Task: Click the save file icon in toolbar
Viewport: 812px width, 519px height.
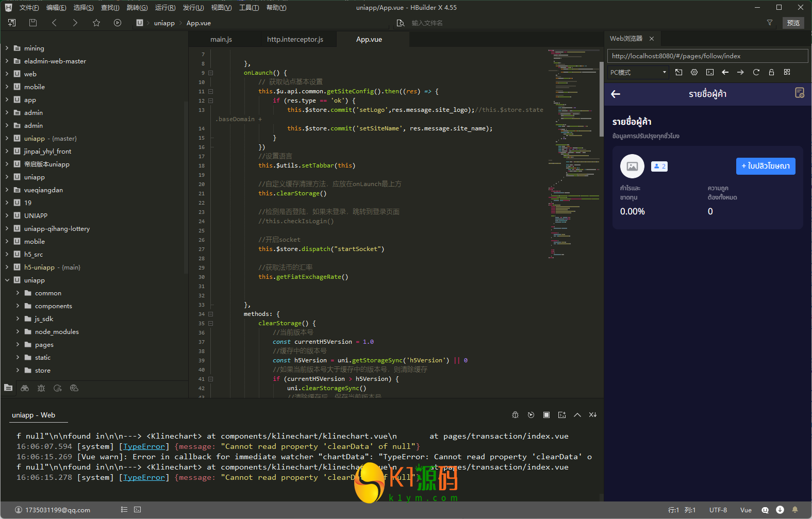Action: [x=33, y=23]
